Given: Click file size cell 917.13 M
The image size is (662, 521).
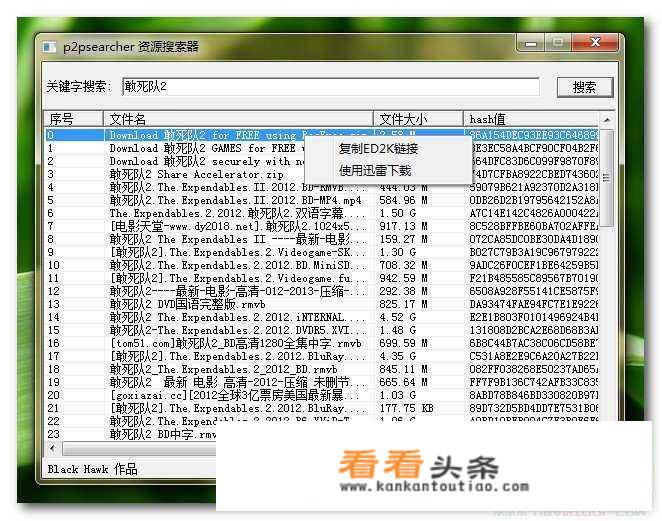Looking at the screenshot, I should tap(403, 226).
